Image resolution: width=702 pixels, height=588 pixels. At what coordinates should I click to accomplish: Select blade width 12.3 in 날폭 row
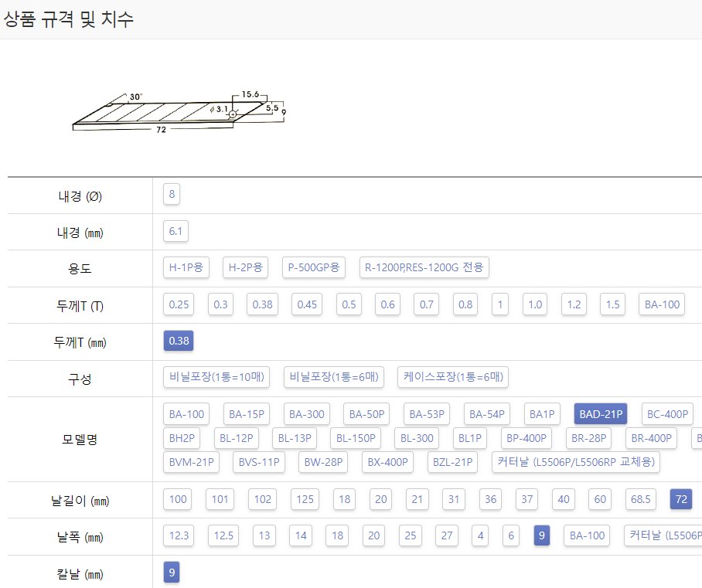click(179, 535)
